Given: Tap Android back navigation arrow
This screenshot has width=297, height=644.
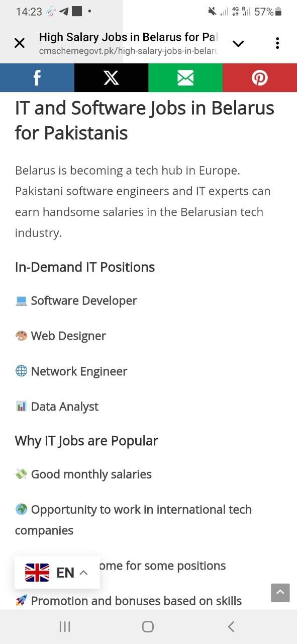Looking at the screenshot, I should click(x=231, y=626).
